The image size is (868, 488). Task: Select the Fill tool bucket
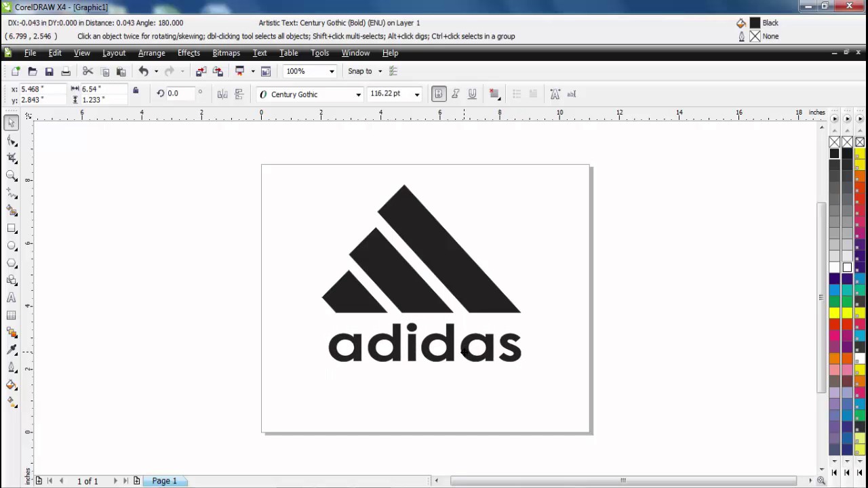coord(12,385)
